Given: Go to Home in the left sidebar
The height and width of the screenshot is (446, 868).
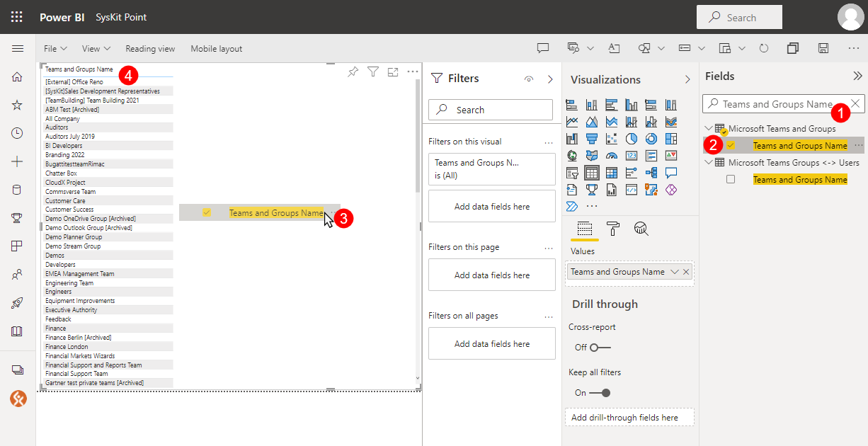Looking at the screenshot, I should click(18, 76).
